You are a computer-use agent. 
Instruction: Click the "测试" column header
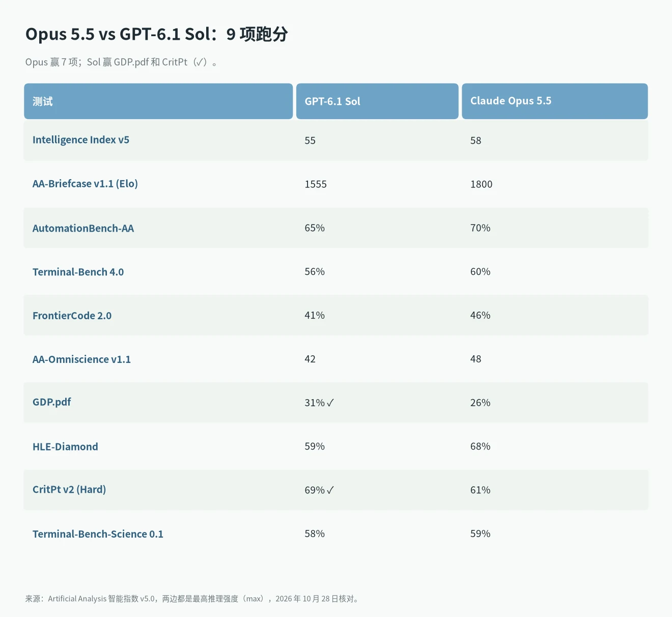pyautogui.click(x=158, y=101)
